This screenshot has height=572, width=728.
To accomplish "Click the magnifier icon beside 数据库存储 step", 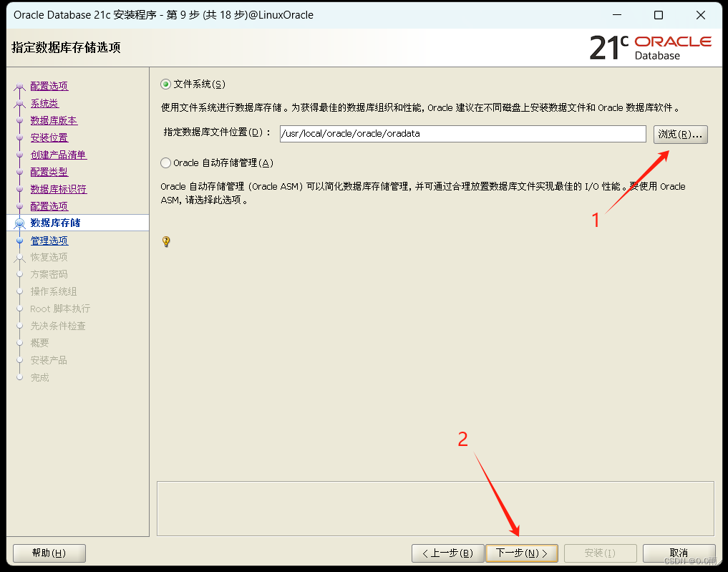I will [x=19, y=223].
